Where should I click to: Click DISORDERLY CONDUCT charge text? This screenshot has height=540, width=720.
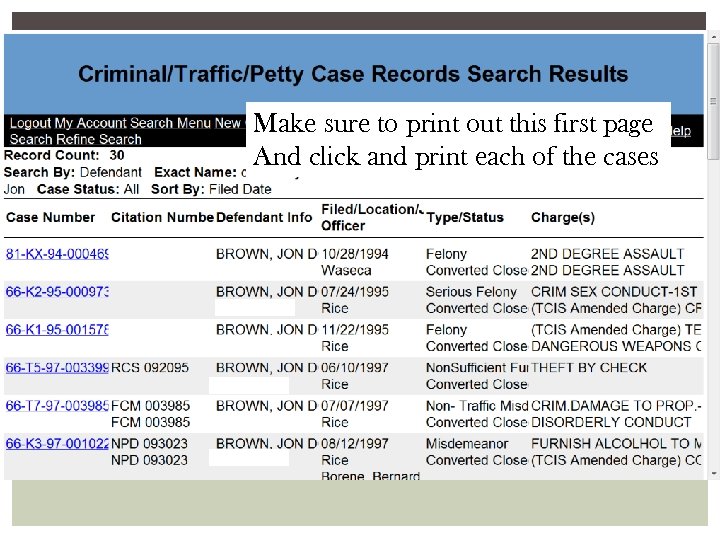[611, 422]
